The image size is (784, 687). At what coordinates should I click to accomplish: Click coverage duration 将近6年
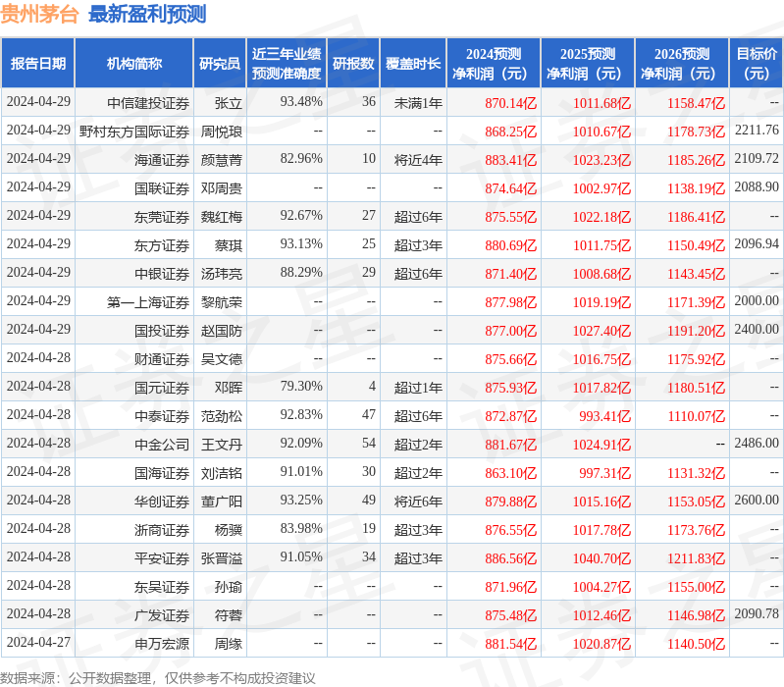(x=418, y=502)
